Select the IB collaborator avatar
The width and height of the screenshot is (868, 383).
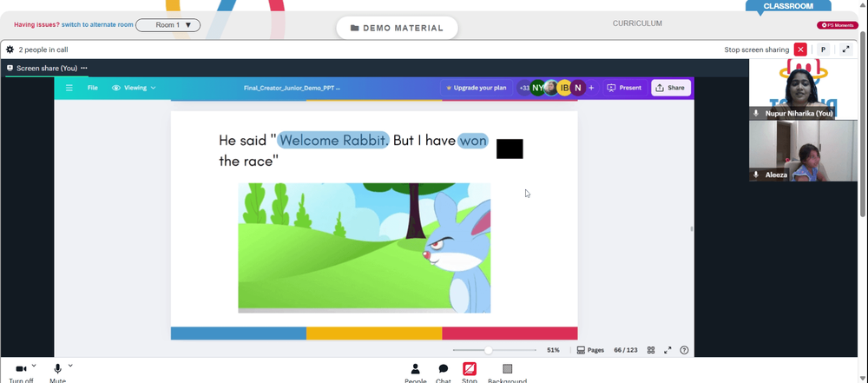click(x=564, y=88)
